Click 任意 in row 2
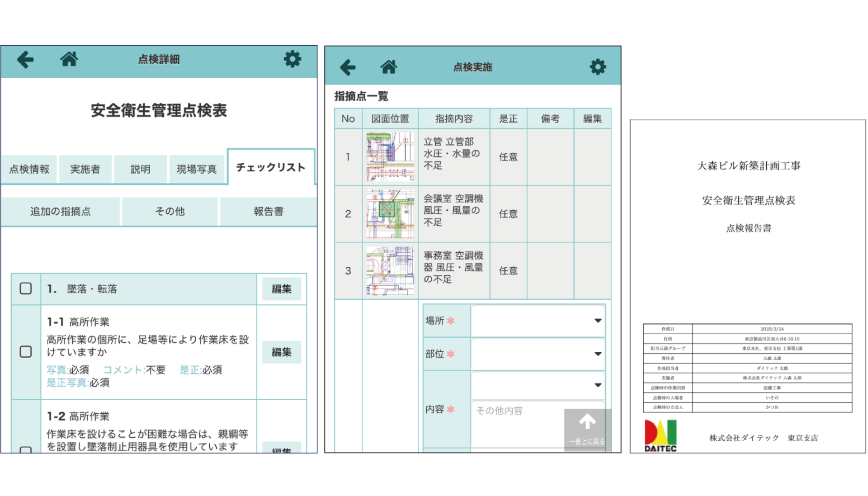This screenshot has height=496, width=868. (508, 214)
